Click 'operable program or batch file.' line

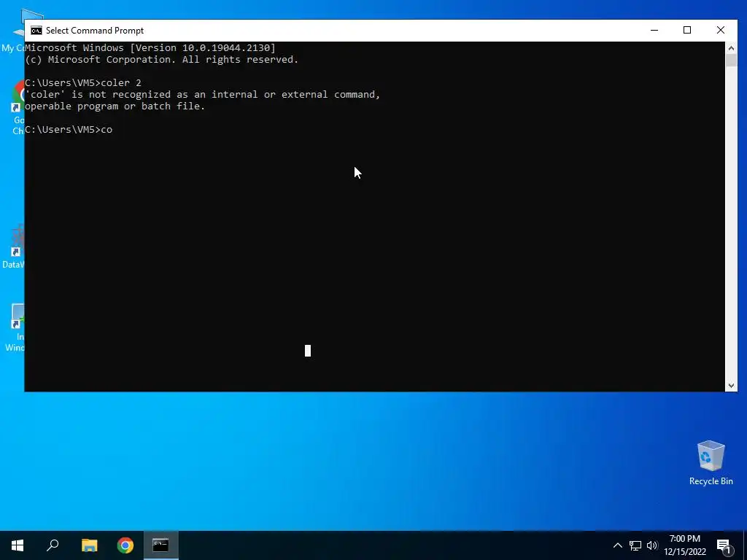[x=115, y=106]
